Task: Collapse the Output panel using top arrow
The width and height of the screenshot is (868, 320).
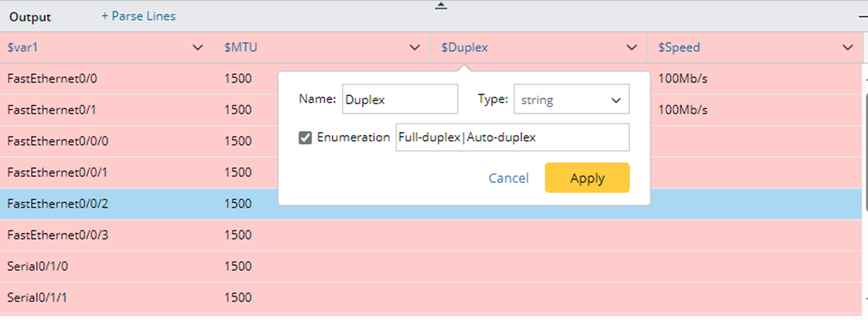Action: (440, 6)
